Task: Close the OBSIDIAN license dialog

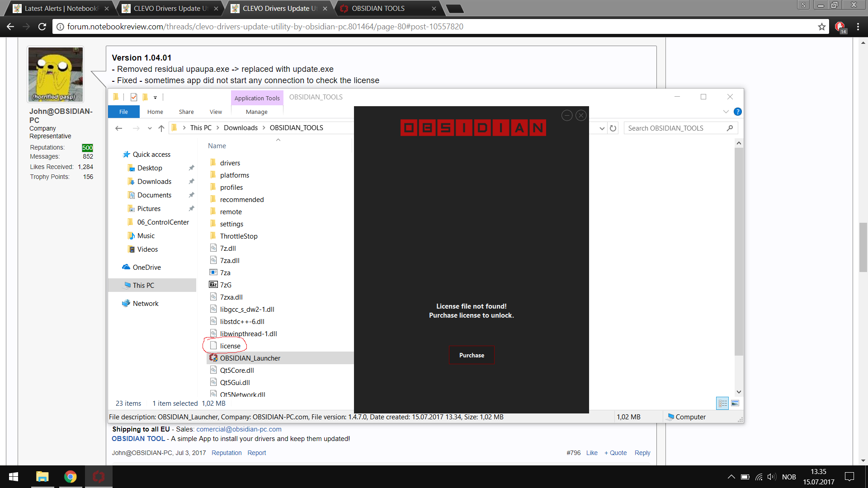Action: (x=581, y=116)
